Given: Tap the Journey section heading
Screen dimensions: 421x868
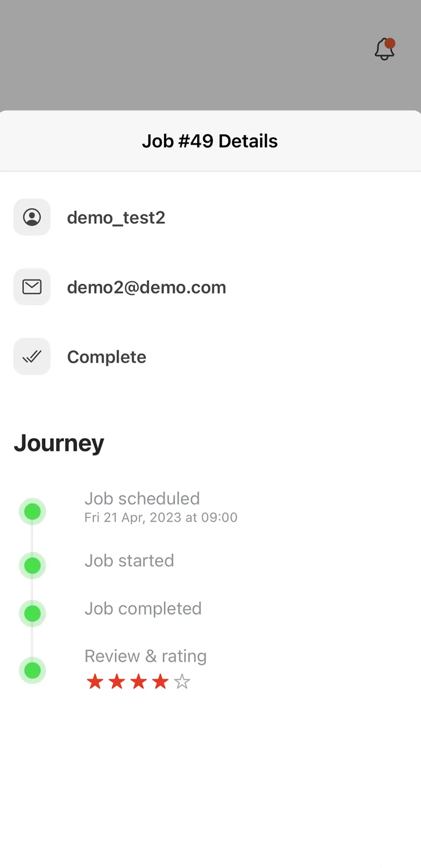Looking at the screenshot, I should coord(59,443).
